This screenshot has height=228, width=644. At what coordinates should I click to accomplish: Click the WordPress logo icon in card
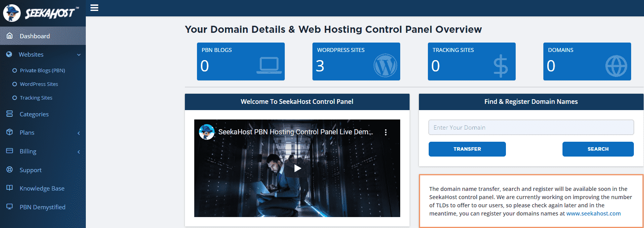[x=385, y=66]
